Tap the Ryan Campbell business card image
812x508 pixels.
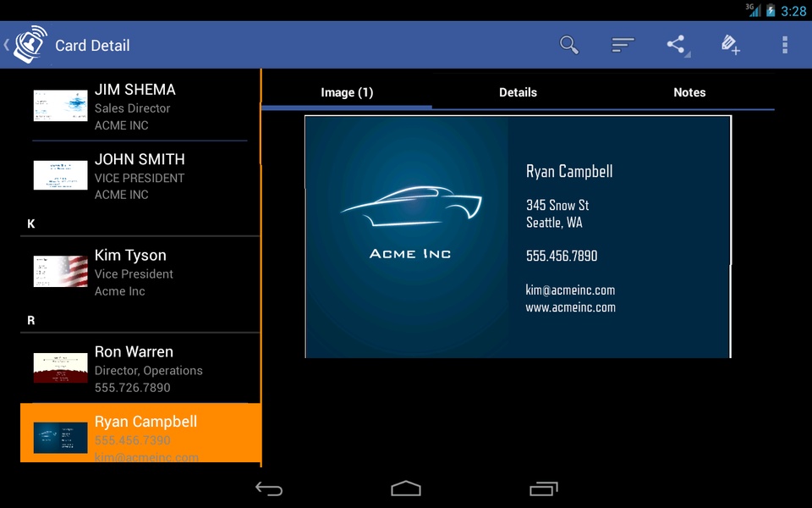pyautogui.click(x=518, y=237)
